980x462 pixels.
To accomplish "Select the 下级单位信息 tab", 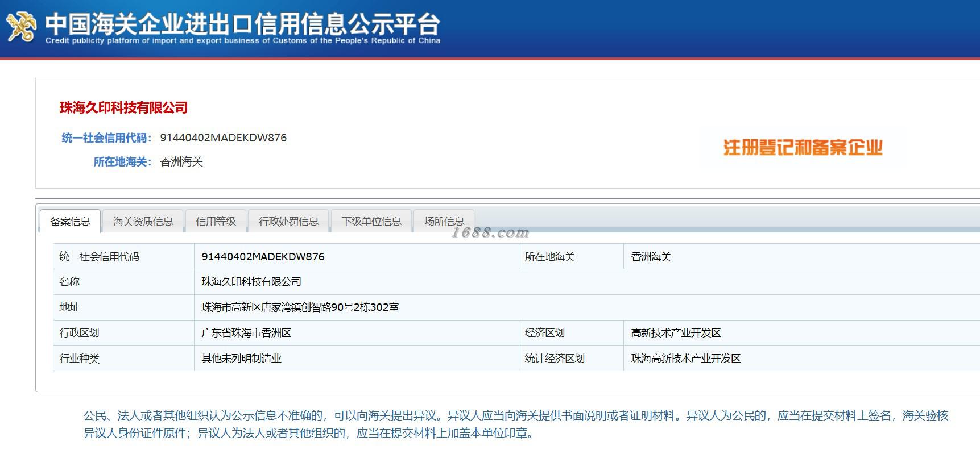I will coord(371,222).
